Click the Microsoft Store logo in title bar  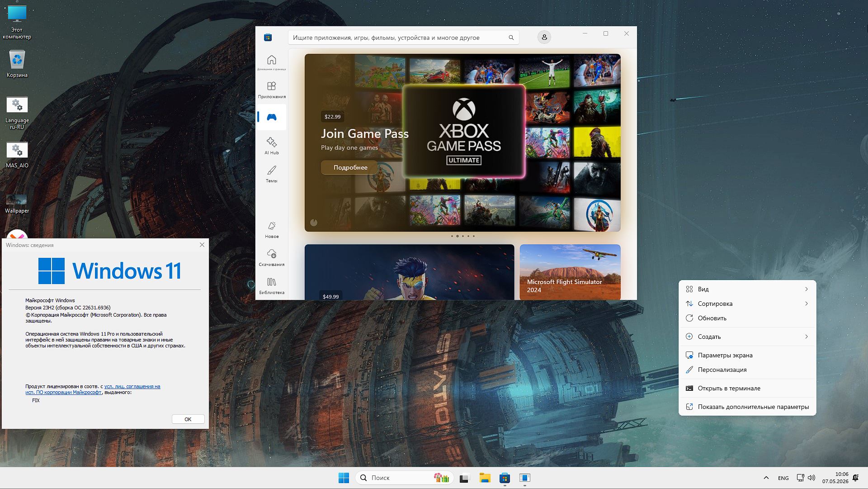pyautogui.click(x=268, y=38)
